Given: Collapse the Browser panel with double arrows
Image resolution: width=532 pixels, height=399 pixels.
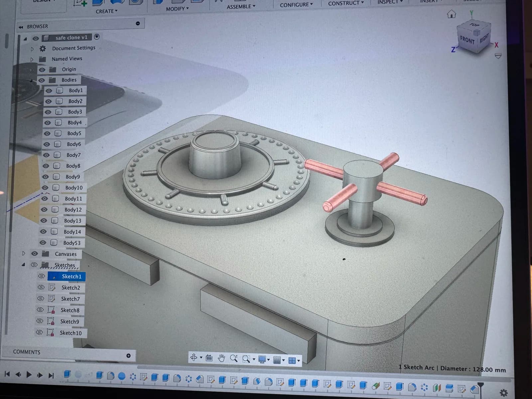Looking at the screenshot, I should [21, 27].
